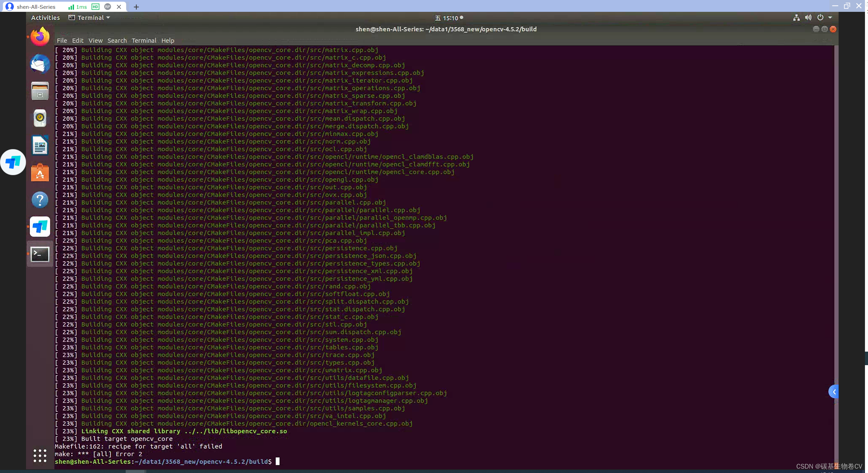Click the RP badge icon in tab
The height and width of the screenshot is (473, 868).
point(108,7)
